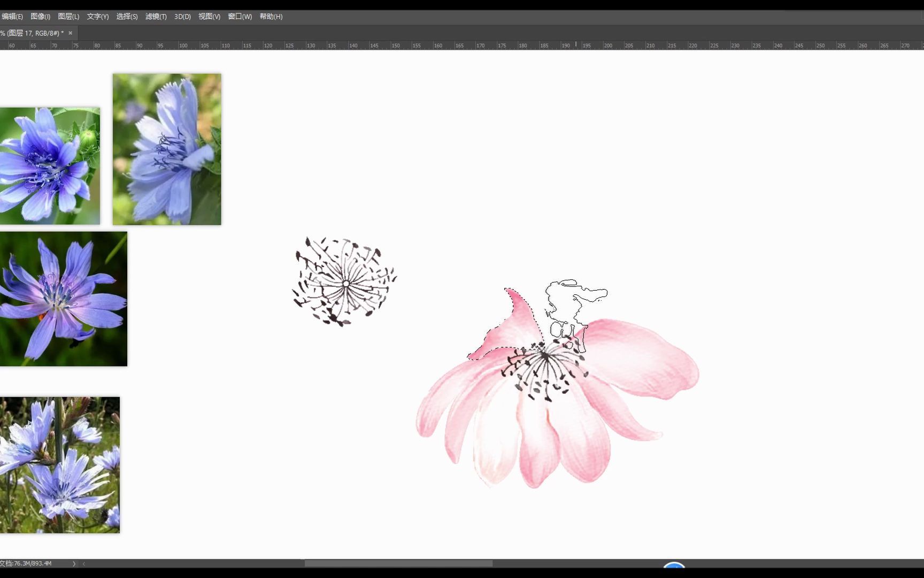
Task: Select the 图层 17 document tab
Action: [33, 33]
